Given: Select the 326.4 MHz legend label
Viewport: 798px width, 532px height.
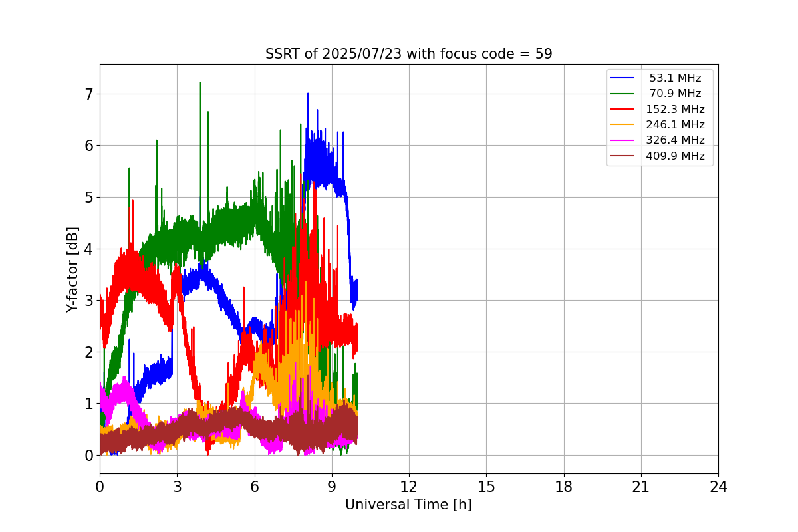Looking at the screenshot, I should pyautogui.click(x=675, y=140).
